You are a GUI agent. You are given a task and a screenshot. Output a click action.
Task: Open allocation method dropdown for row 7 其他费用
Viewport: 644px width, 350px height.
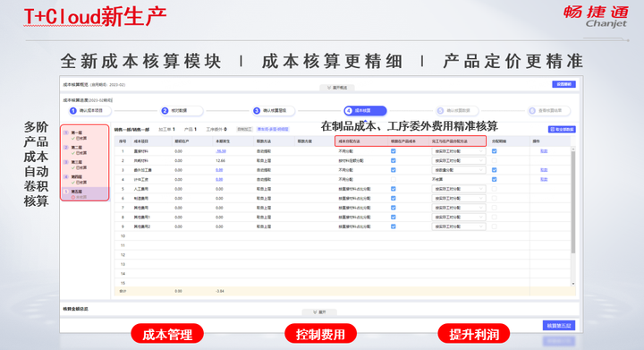pos(458,208)
